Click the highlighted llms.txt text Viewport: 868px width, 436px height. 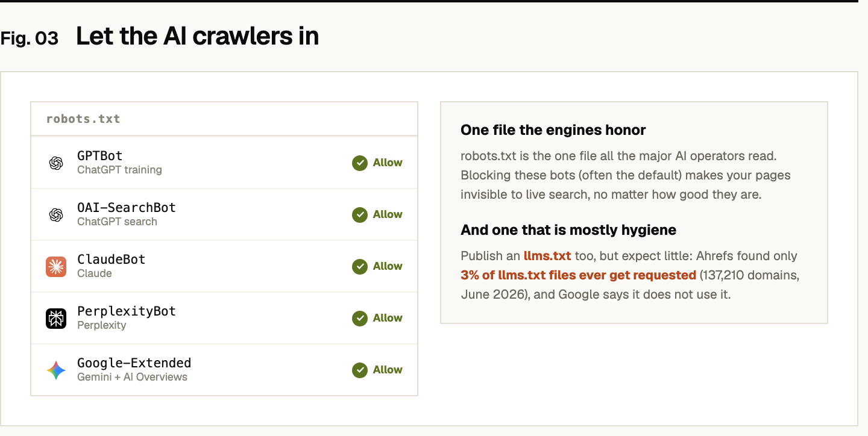(x=547, y=256)
